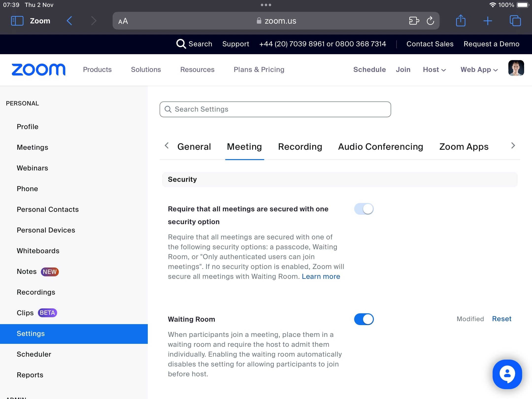
Task: Open the Safari share sheet icon
Action: [461, 21]
